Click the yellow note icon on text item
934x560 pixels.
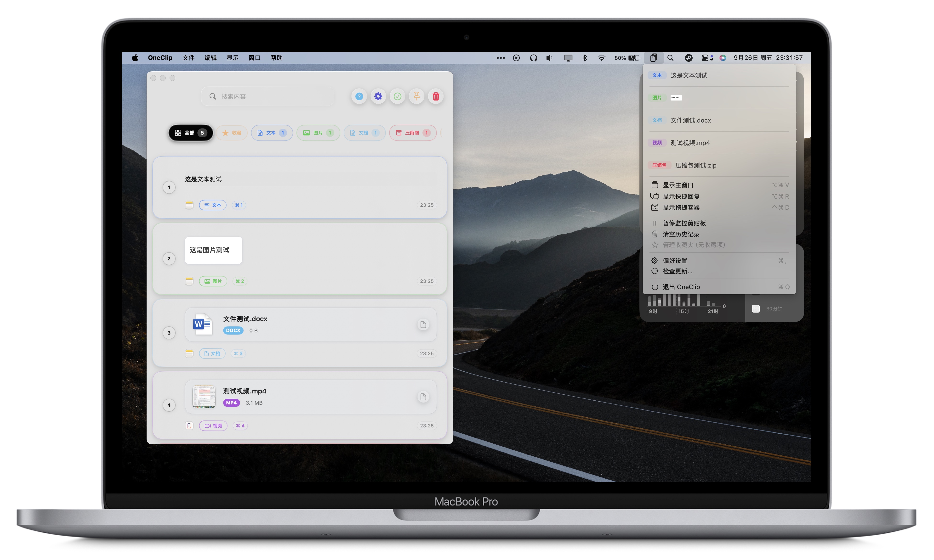(189, 205)
